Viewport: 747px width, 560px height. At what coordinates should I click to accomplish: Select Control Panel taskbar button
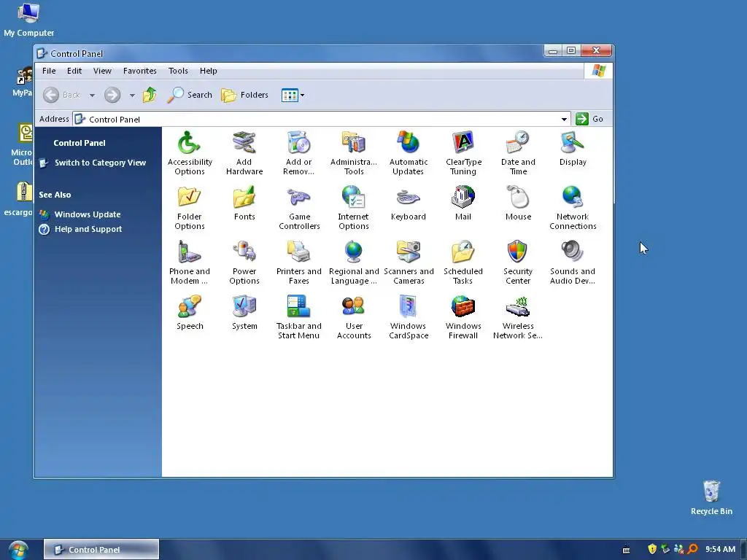[101, 550]
